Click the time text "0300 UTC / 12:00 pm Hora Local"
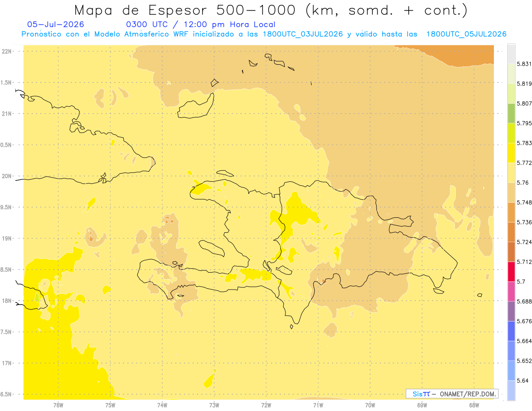This screenshot has width=532, height=411. coord(201,25)
